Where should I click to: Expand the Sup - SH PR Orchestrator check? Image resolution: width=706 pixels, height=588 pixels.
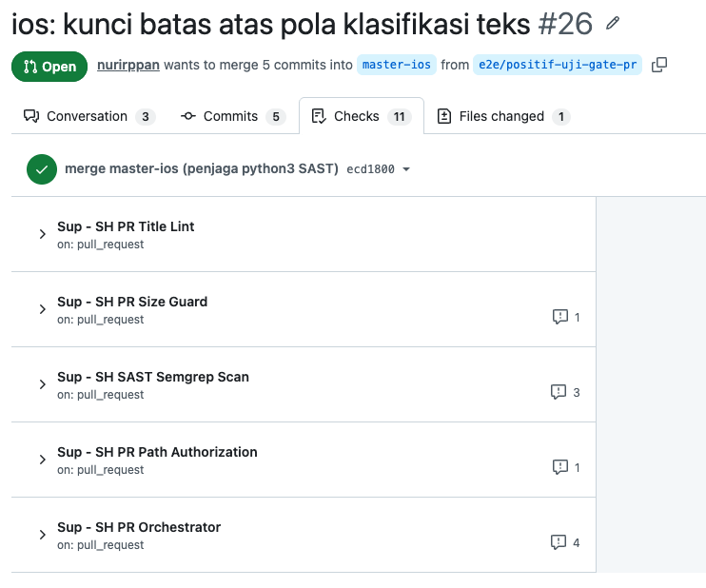(42, 535)
